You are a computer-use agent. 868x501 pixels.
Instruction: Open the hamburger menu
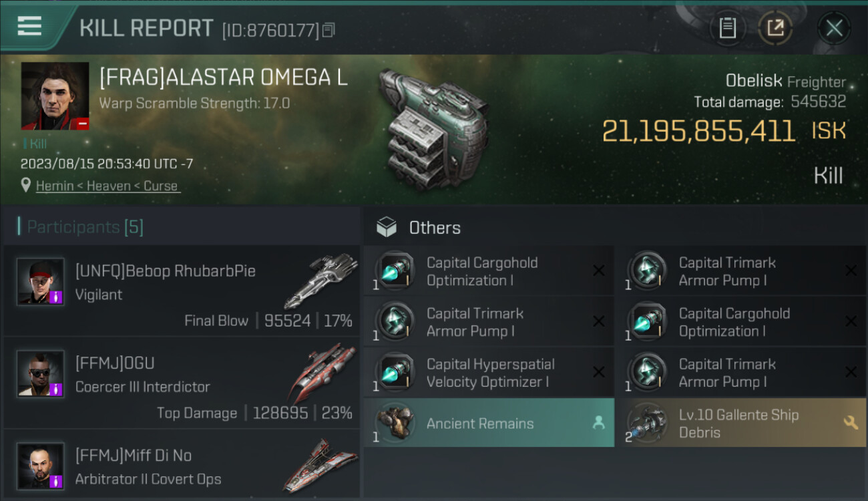tap(29, 26)
